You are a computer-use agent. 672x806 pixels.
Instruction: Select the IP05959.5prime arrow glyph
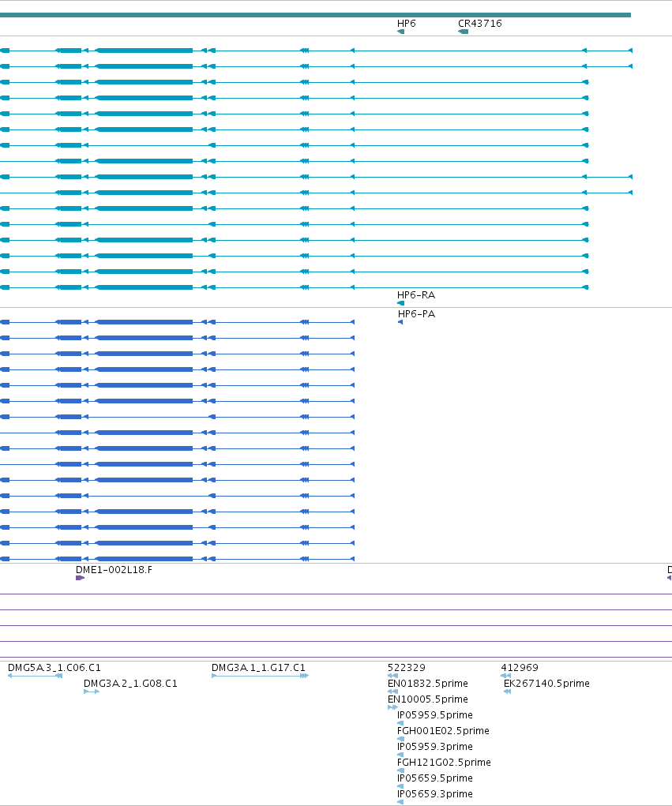pyautogui.click(x=400, y=723)
